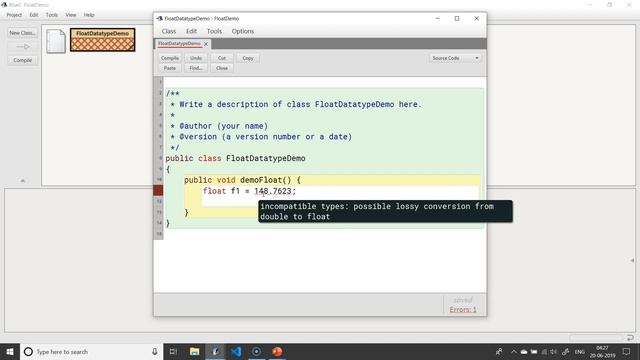Close the FloatDatatypeDemo editor tab
640x360 pixels.
(206, 44)
